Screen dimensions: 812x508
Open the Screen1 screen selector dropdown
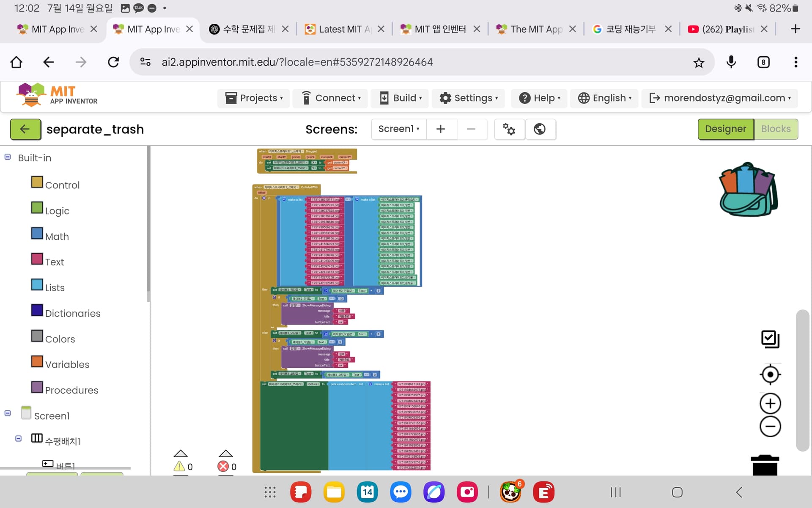coord(399,129)
